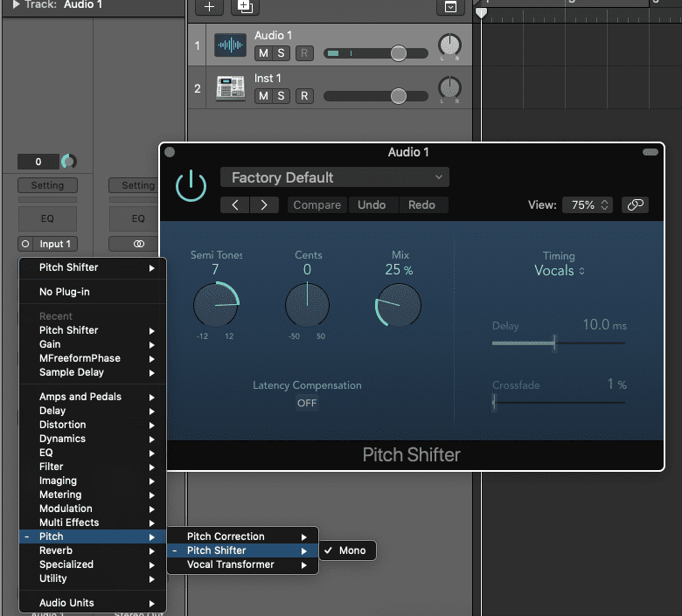The height and width of the screenshot is (616, 682).
Task: Click the add track plus icon
Action: click(x=209, y=7)
